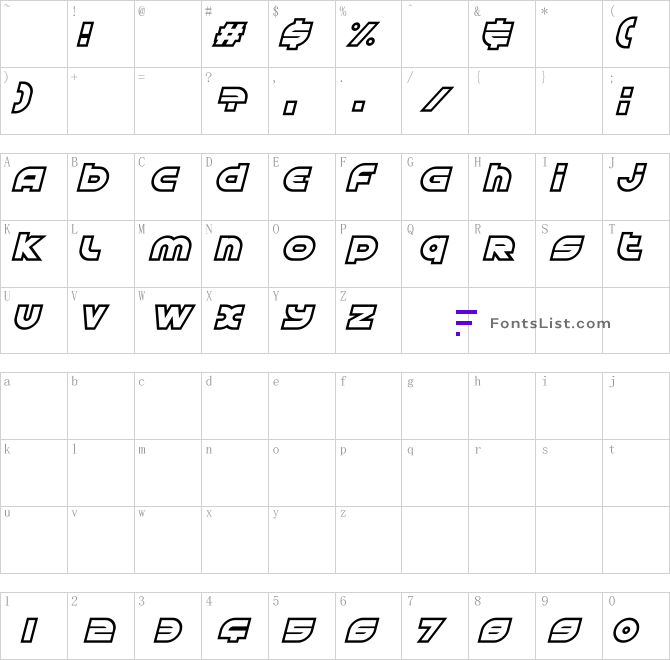Click the purple F logo icon
This screenshot has width=670, height=660.
coord(466,323)
